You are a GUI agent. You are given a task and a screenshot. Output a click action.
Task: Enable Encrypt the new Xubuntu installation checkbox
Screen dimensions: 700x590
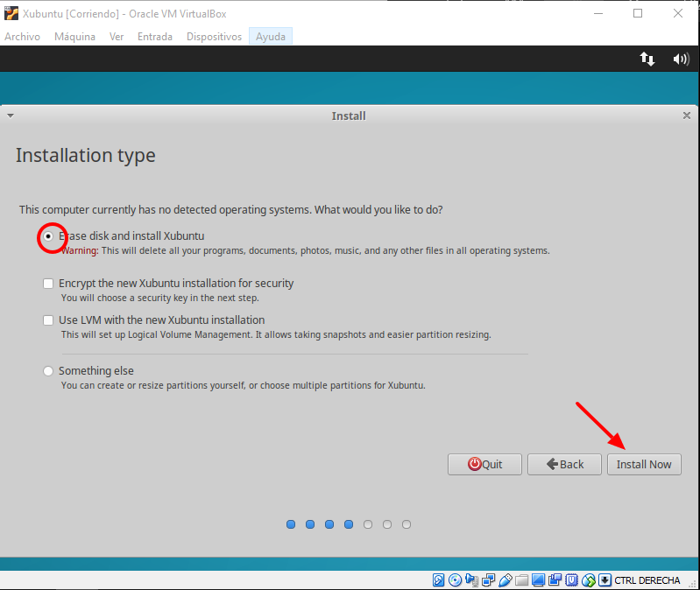(x=48, y=284)
